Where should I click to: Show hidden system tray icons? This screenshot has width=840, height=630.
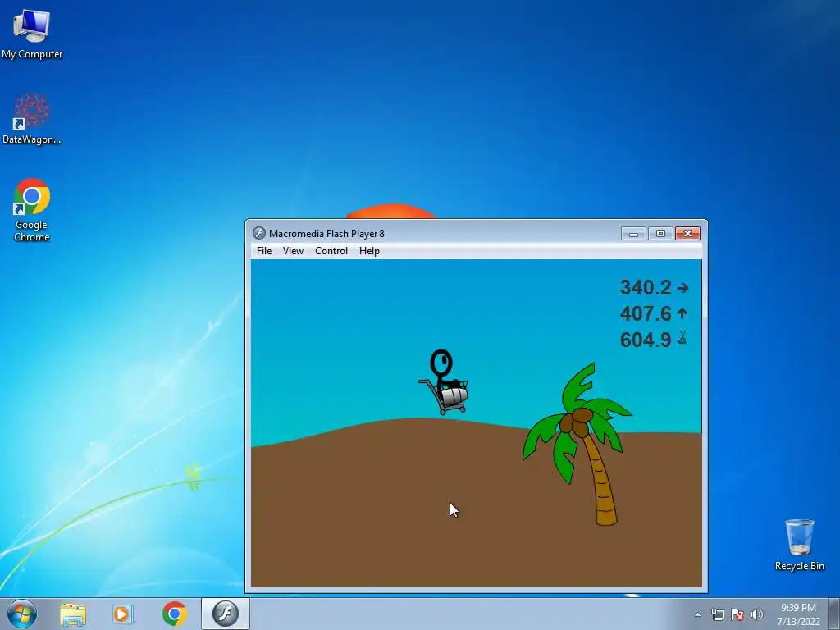[697, 614]
